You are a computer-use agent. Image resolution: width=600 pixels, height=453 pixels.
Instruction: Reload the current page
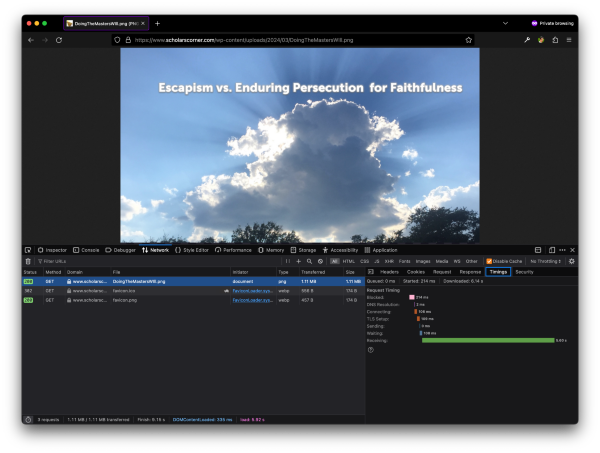point(59,40)
